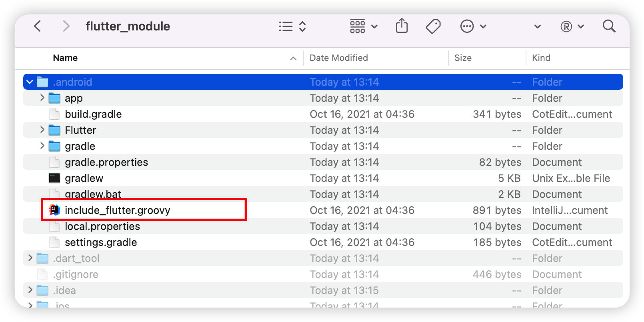Expand the gradle folder
Image resolution: width=644 pixels, height=322 pixels.
(x=42, y=146)
